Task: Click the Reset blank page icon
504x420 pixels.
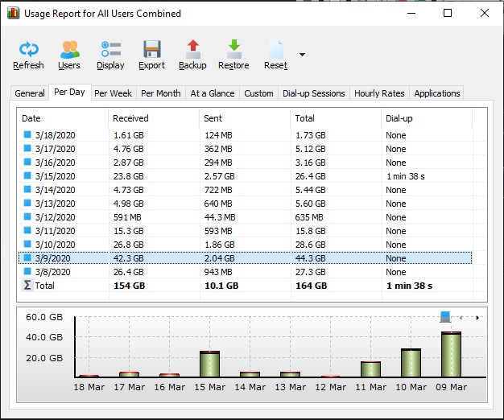Action: point(276,49)
